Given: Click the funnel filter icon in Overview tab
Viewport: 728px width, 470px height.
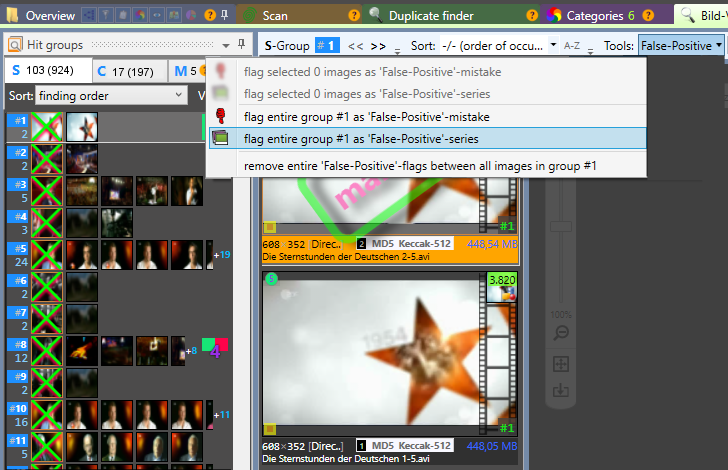Looking at the screenshot, I should (x=106, y=15).
